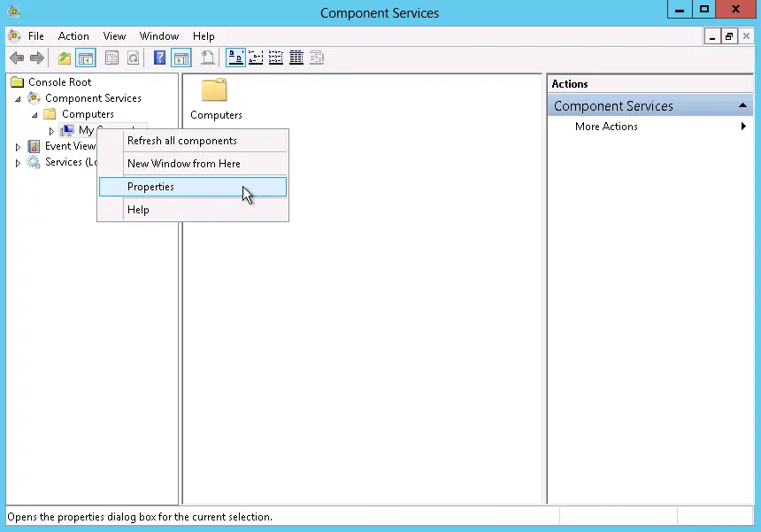Image resolution: width=761 pixels, height=532 pixels.
Task: Choose Properties from the context menu
Action: (151, 187)
